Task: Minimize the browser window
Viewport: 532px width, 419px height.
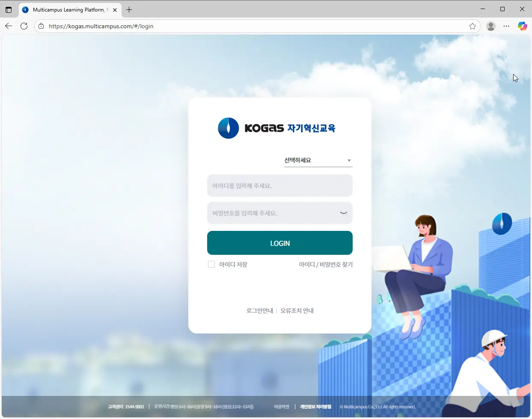Action: tap(483, 9)
